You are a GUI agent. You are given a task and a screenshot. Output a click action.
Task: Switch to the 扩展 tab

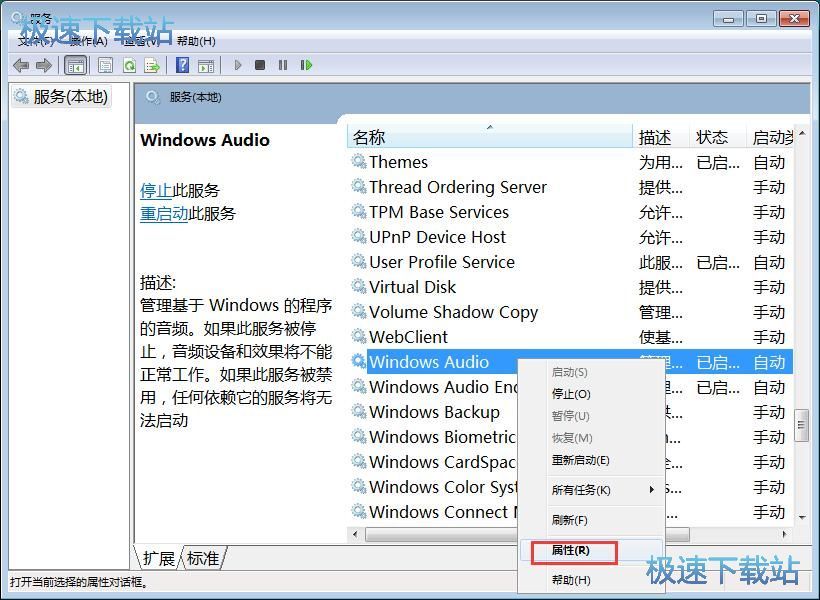pos(159,558)
